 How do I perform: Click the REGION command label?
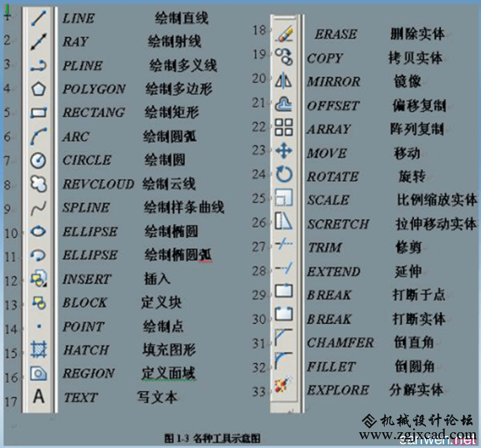click(x=89, y=373)
